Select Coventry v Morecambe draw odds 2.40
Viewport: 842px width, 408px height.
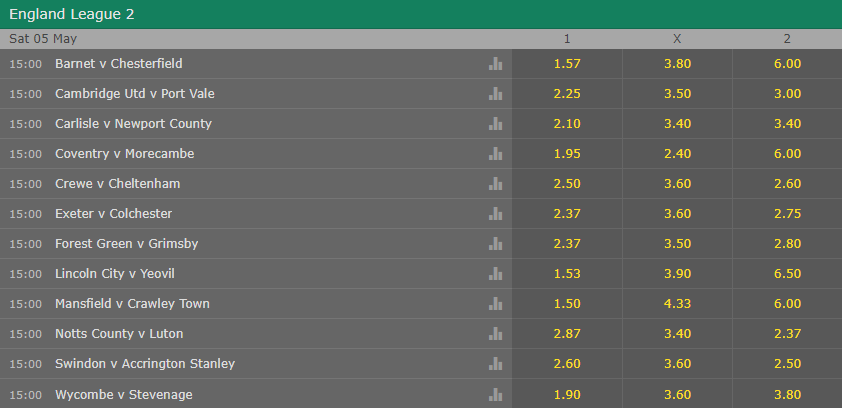click(x=677, y=154)
